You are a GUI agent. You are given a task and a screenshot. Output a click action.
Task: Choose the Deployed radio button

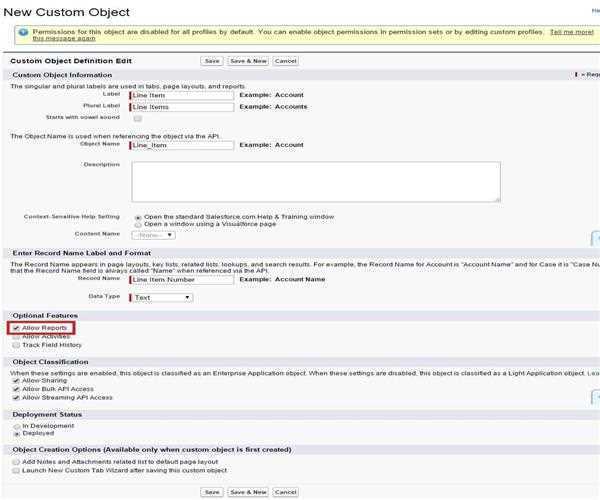(15, 435)
